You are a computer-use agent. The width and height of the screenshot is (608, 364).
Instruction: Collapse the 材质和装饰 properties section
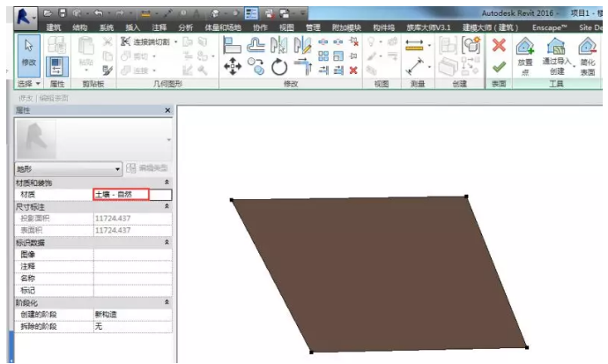167,182
